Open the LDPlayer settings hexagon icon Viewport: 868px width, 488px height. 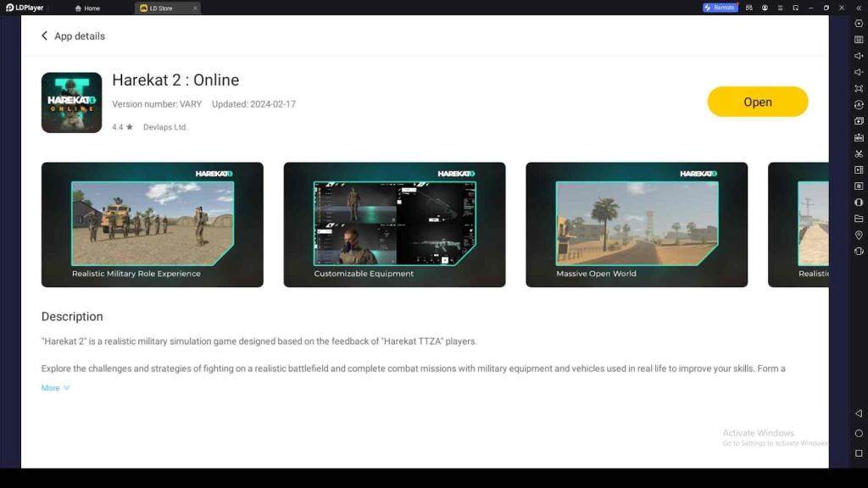pos(859,23)
